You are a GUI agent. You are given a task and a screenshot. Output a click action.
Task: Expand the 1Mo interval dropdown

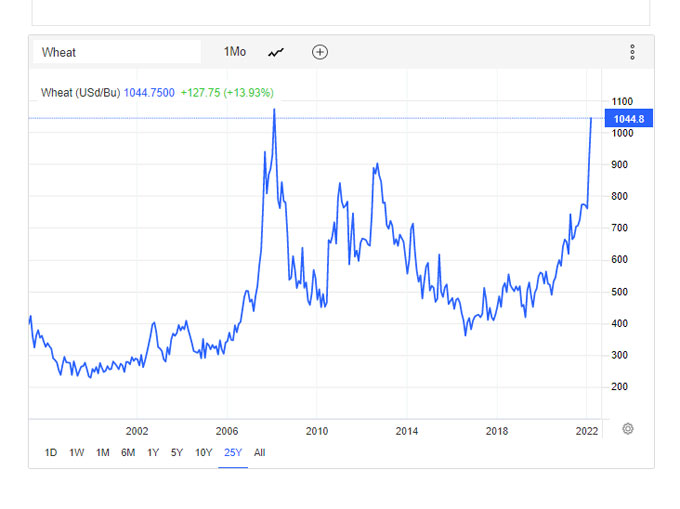pos(234,52)
